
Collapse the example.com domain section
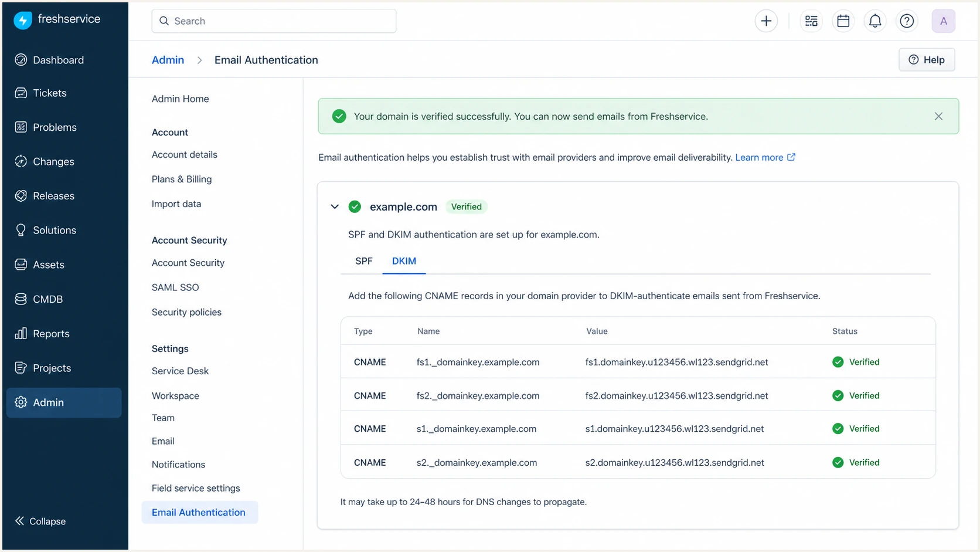tap(335, 206)
